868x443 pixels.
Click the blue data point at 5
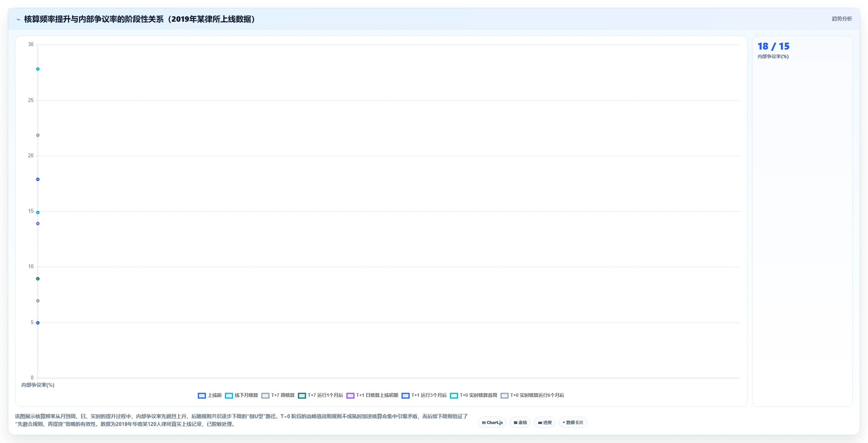coord(38,323)
